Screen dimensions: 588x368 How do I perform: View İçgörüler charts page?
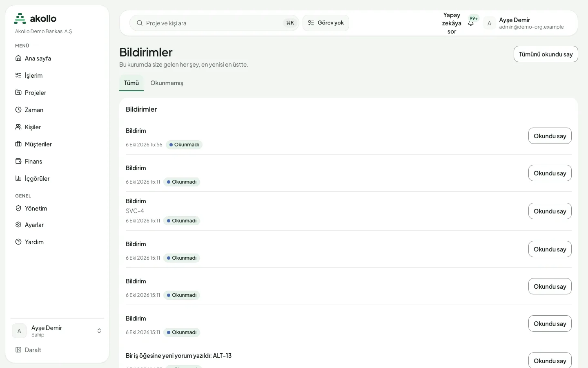pos(57,178)
